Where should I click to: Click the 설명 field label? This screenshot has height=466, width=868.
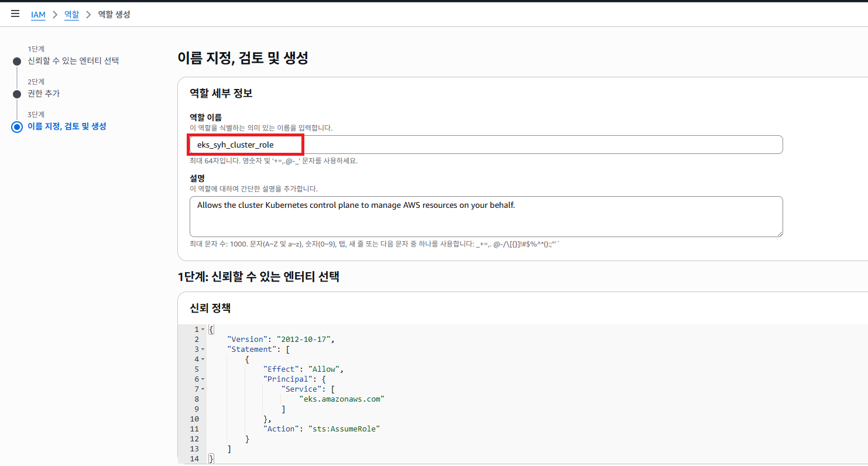[x=197, y=179]
